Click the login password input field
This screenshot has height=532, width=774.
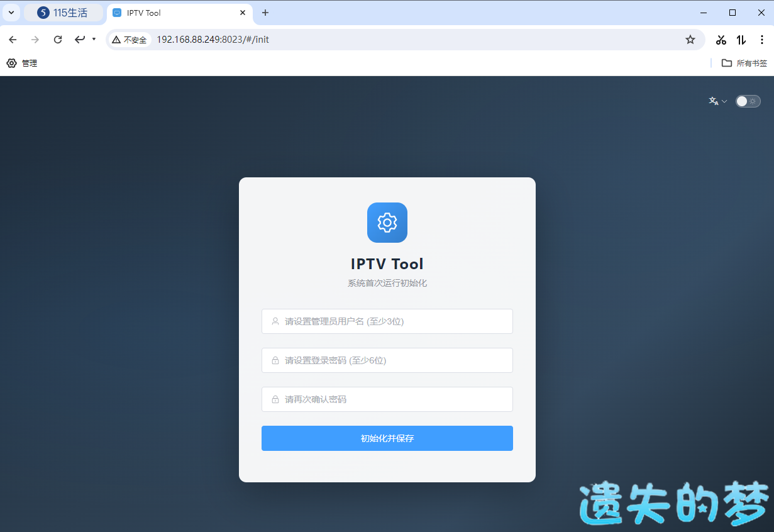pos(387,360)
